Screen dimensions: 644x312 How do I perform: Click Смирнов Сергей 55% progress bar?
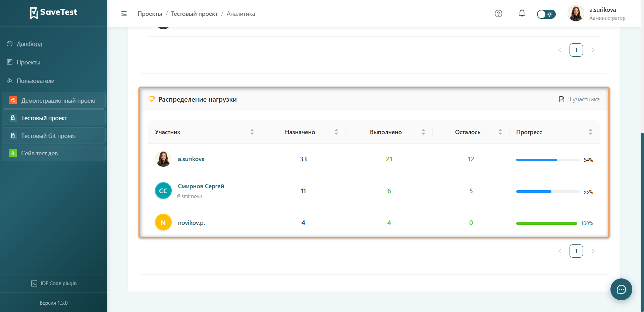pos(548,192)
